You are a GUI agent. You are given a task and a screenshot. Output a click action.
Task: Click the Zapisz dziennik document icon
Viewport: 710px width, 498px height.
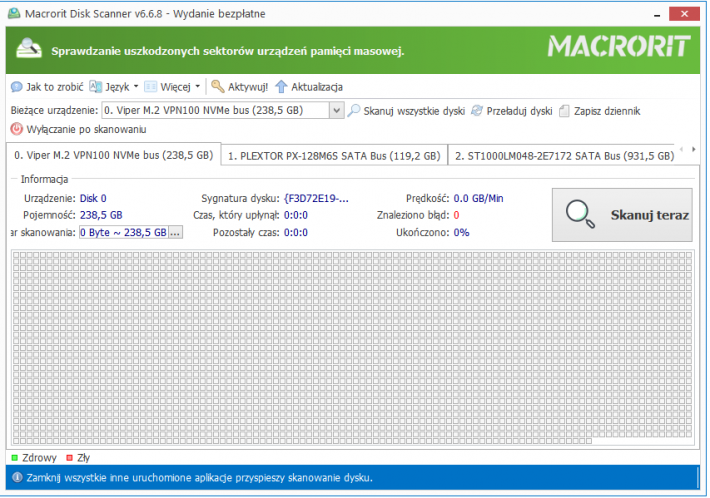point(564,111)
